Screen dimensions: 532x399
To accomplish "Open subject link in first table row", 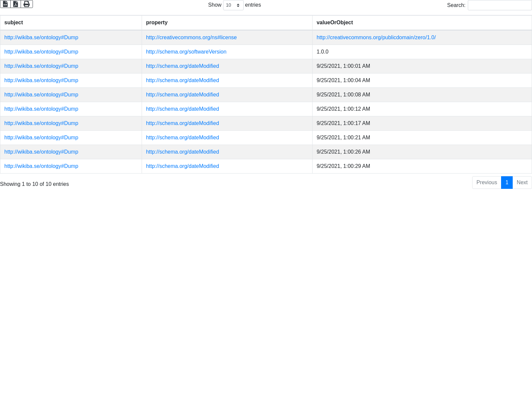I will point(41,38).
